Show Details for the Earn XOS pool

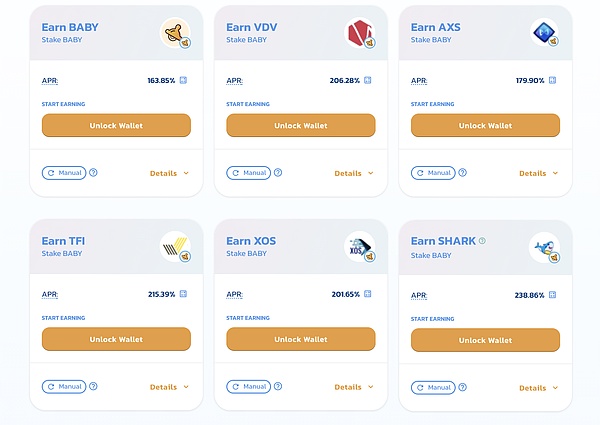(x=353, y=387)
